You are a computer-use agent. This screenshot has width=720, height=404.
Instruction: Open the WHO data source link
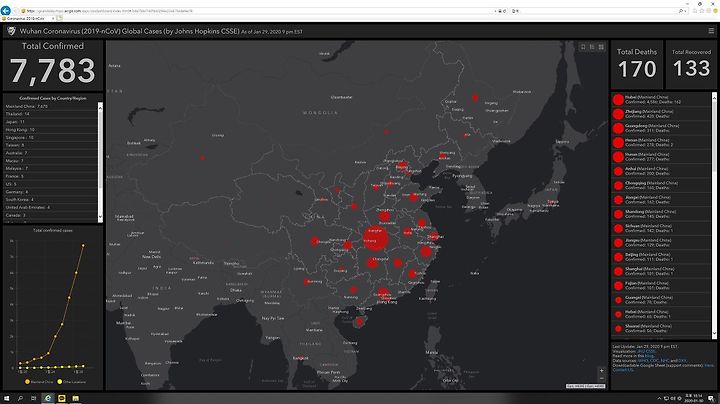(642, 361)
